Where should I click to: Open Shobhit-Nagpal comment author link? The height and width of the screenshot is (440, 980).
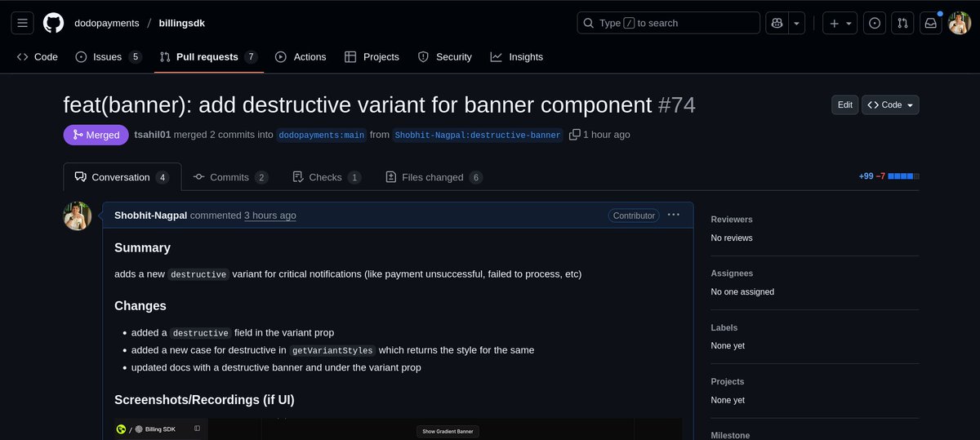(x=150, y=216)
